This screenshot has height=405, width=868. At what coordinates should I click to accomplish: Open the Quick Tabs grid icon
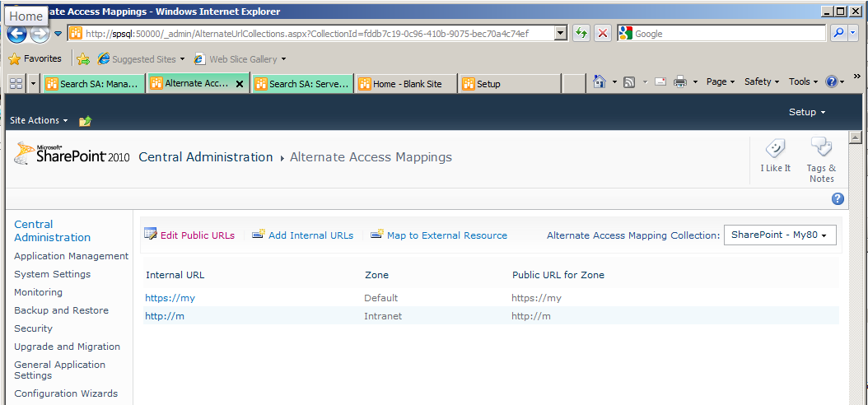[x=16, y=83]
